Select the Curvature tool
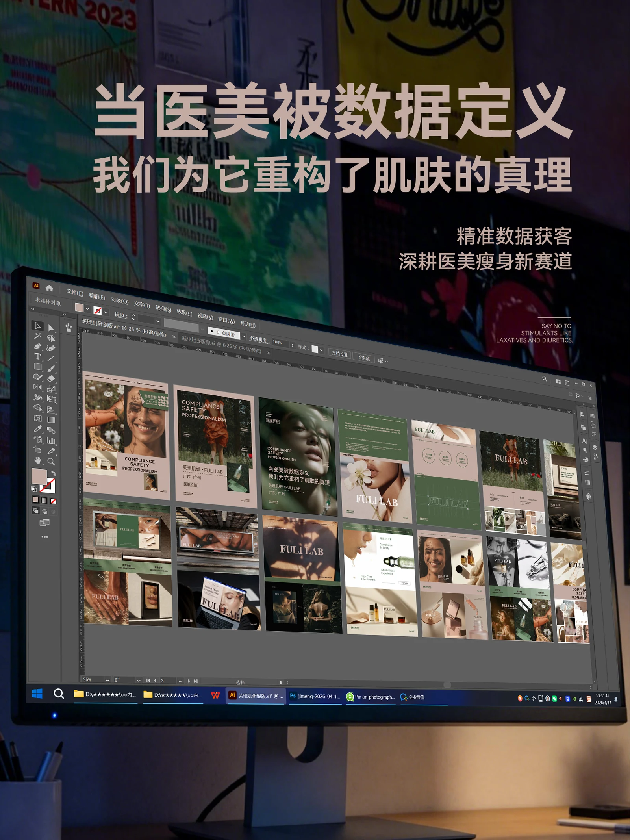The width and height of the screenshot is (630, 840). click(x=51, y=349)
